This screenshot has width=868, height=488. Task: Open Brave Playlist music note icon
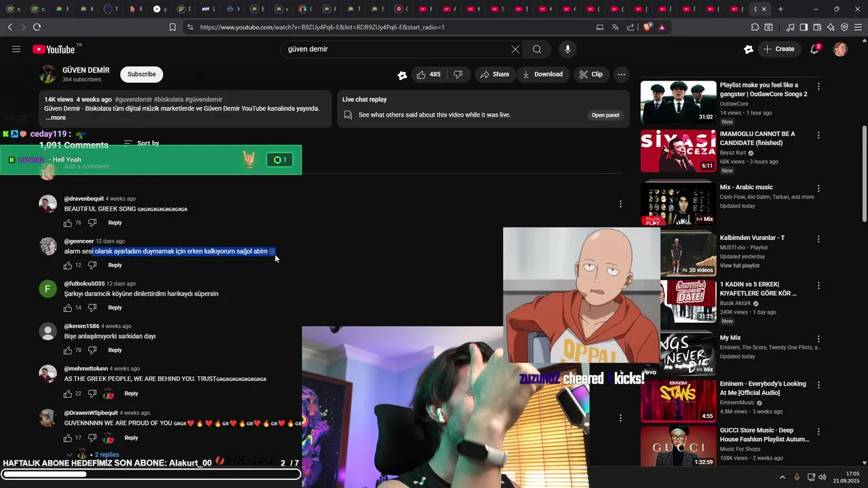791,27
